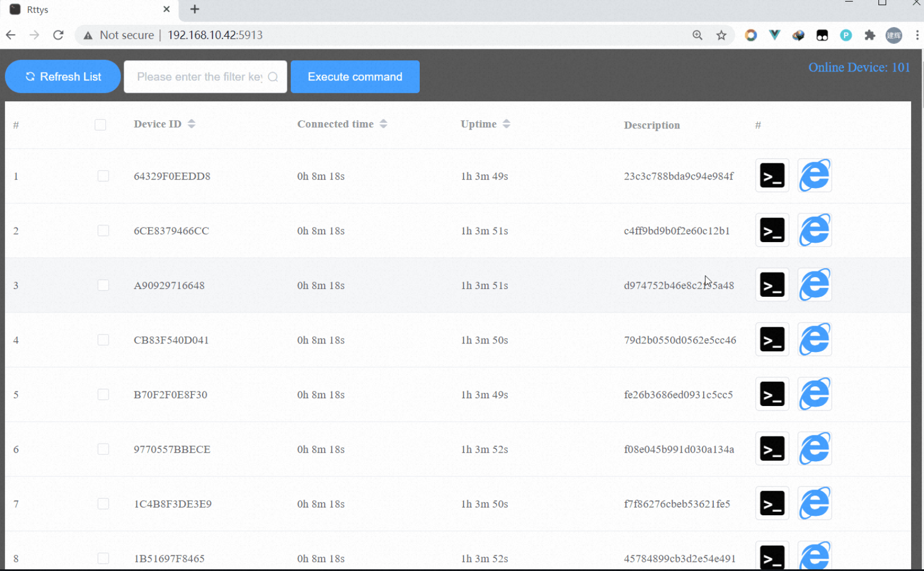Enable checkbox for device 1B51697F8465
The height and width of the screenshot is (571, 924).
click(103, 558)
